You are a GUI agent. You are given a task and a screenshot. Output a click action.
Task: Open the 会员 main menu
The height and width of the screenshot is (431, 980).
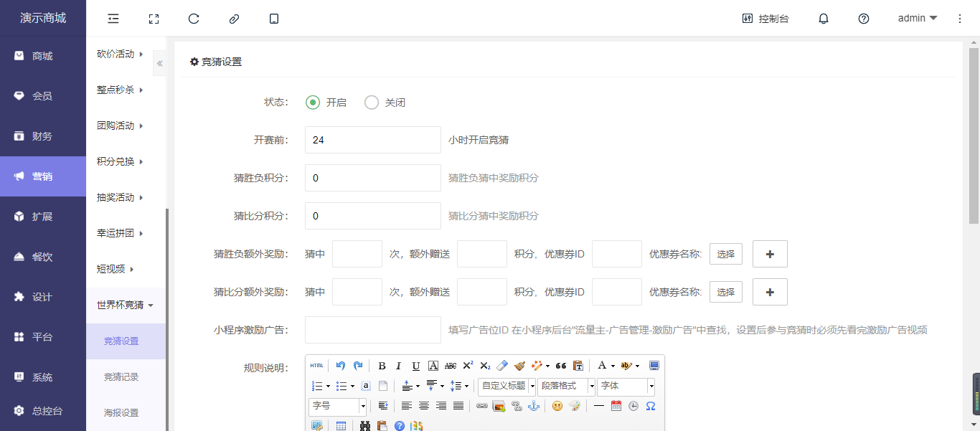(43, 96)
